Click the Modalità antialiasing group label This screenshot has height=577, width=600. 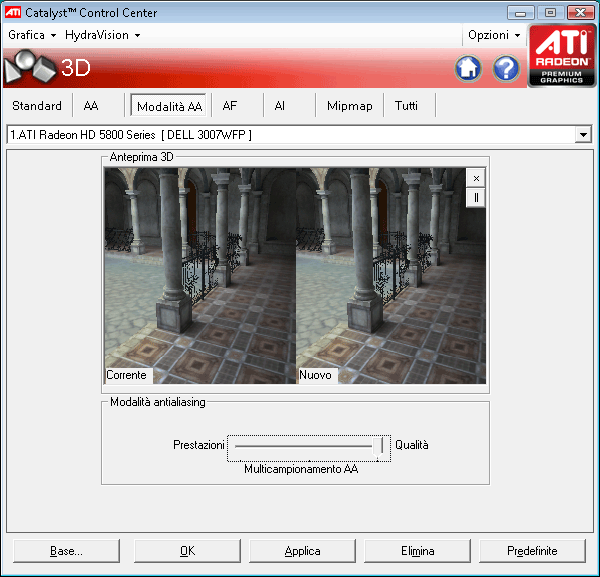158,402
